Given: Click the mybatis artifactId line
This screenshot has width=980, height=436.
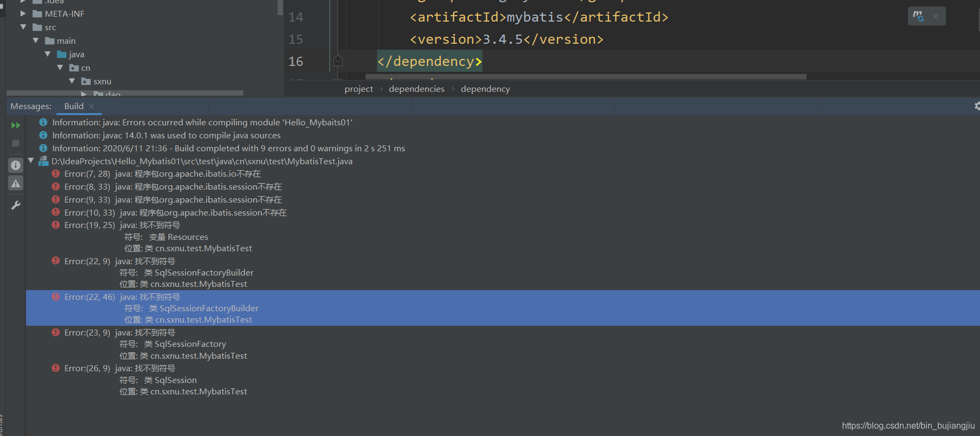Looking at the screenshot, I should pyautogui.click(x=539, y=17).
